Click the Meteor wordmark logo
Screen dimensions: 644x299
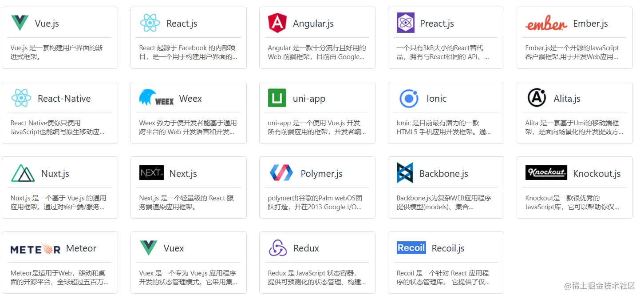click(36, 249)
